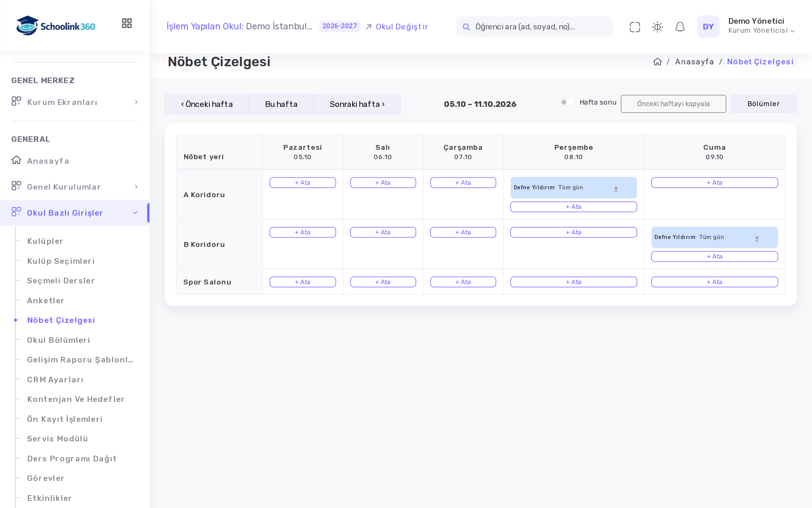This screenshot has width=812, height=508.
Task: Open the apps grid icon beside logo
Action: 127,23
